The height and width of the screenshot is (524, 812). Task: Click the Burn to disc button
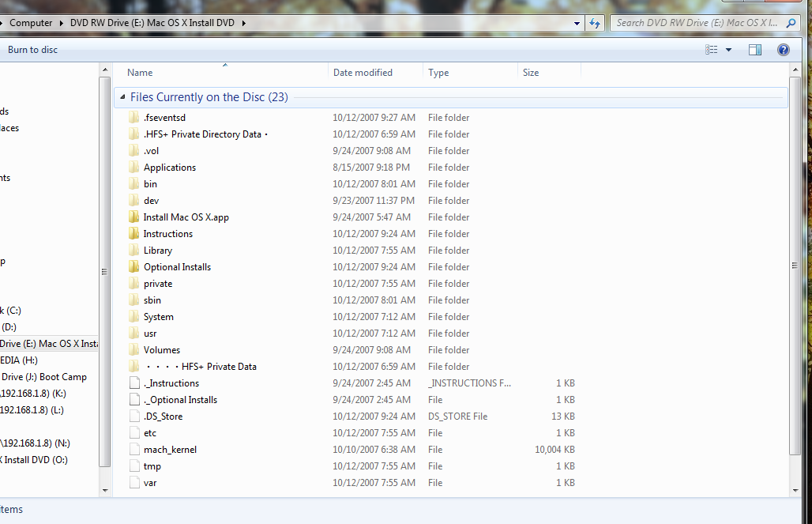click(32, 50)
